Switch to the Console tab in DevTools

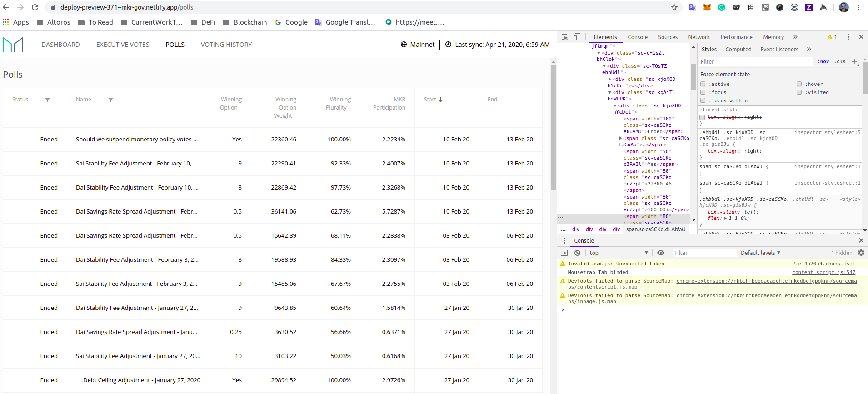pyautogui.click(x=638, y=37)
